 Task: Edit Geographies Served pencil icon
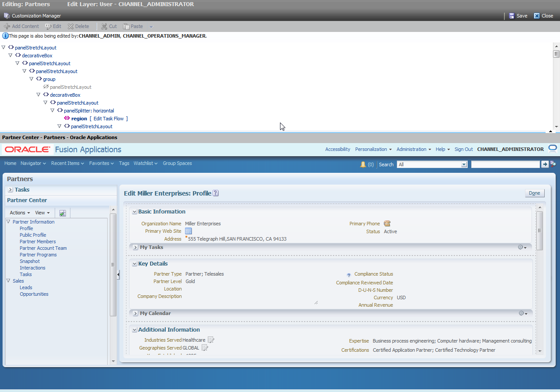[205, 348]
